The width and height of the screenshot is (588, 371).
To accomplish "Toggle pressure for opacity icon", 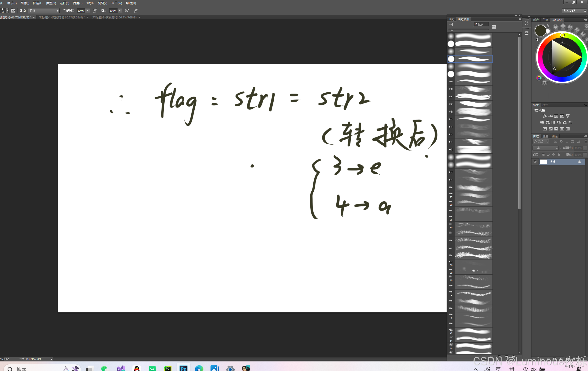I will 95,11.
